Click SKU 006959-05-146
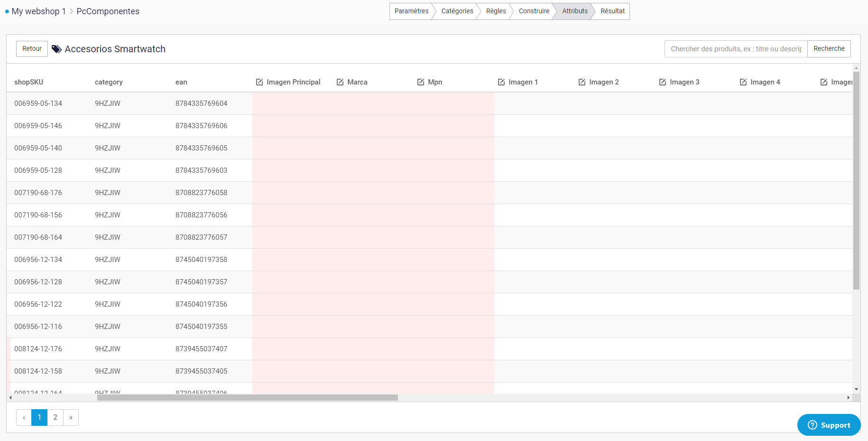This screenshot has width=868, height=441. tap(38, 126)
